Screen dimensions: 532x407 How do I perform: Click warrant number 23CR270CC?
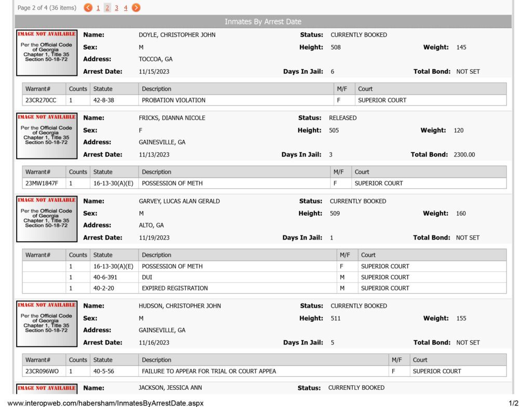coord(41,100)
